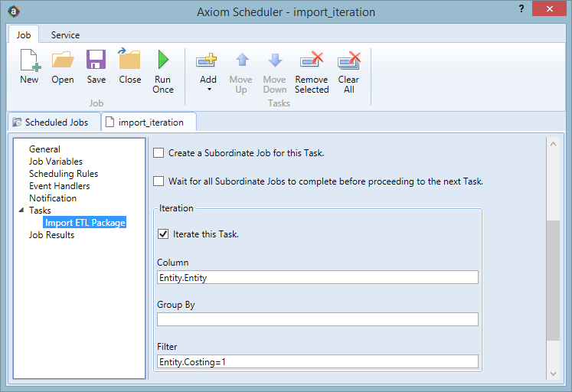This screenshot has width=572, height=392.
Task: Open the Add dropdown arrow
Action: (x=209, y=90)
